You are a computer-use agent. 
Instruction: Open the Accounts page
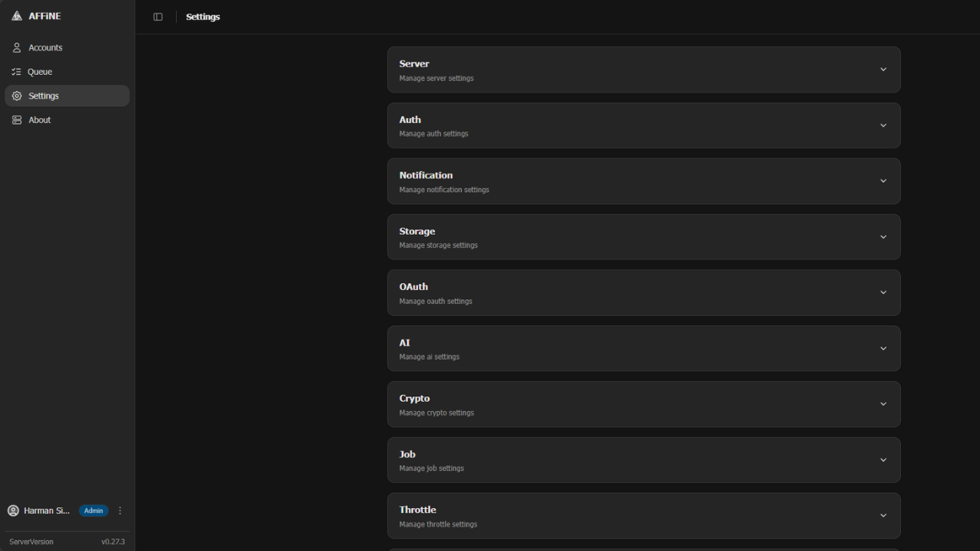tap(67, 47)
